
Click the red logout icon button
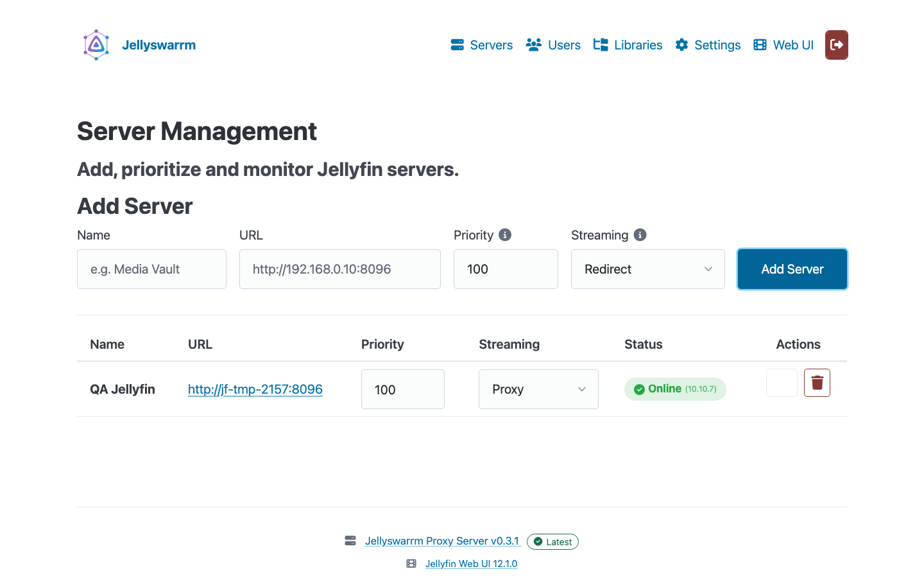tap(837, 45)
